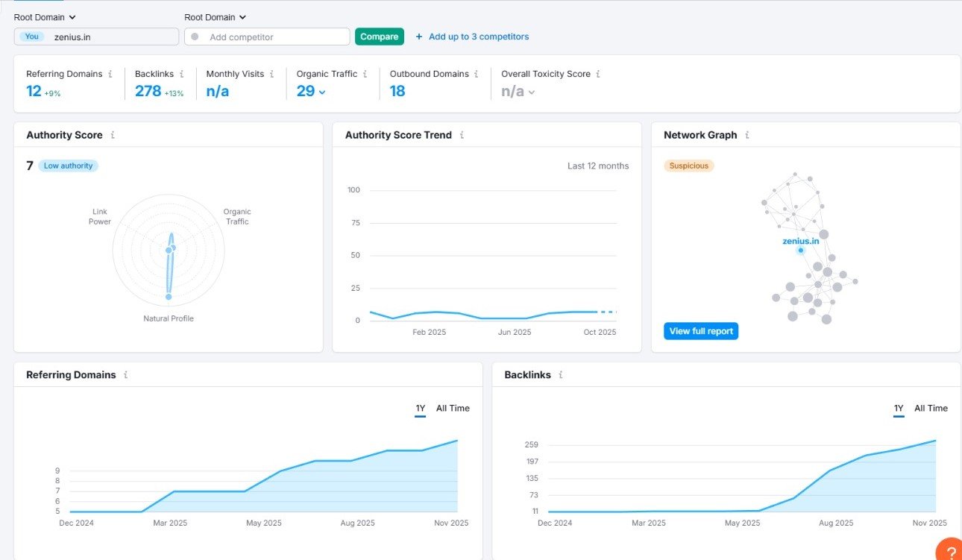The image size is (962, 560).
Task: Click info icon beside Backlinks metric at top
Action: [181, 74]
